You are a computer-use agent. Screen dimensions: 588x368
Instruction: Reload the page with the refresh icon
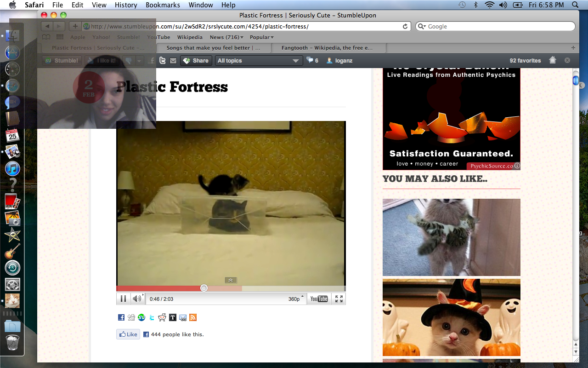point(405,27)
